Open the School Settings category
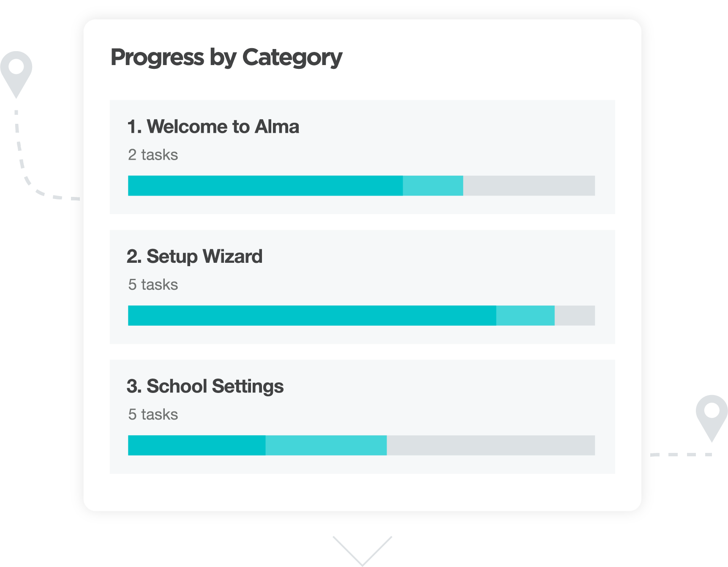728x567 pixels. (x=205, y=386)
